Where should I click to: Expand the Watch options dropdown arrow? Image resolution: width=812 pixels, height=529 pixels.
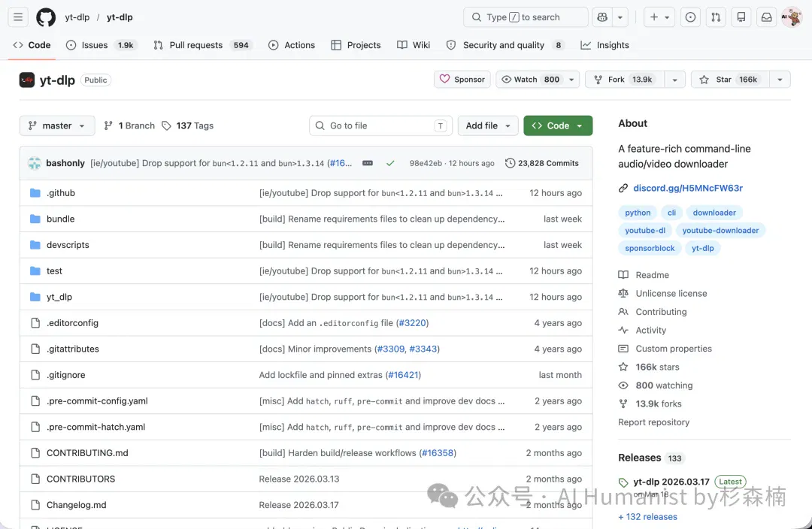click(571, 79)
